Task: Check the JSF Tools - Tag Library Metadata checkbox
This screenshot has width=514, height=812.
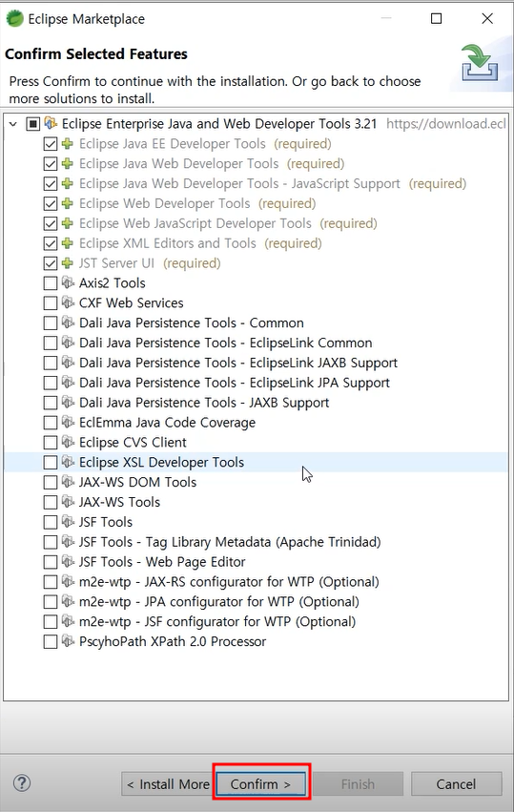Action: [x=51, y=542]
